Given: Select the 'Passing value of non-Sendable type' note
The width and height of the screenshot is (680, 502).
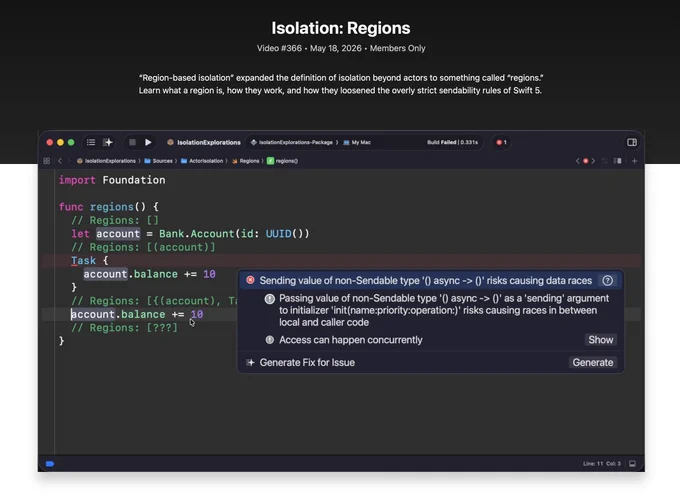Looking at the screenshot, I should [444, 310].
